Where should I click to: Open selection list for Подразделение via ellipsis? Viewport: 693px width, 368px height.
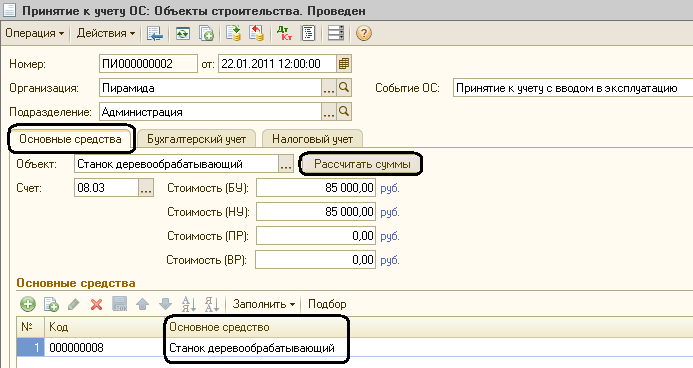click(x=328, y=112)
